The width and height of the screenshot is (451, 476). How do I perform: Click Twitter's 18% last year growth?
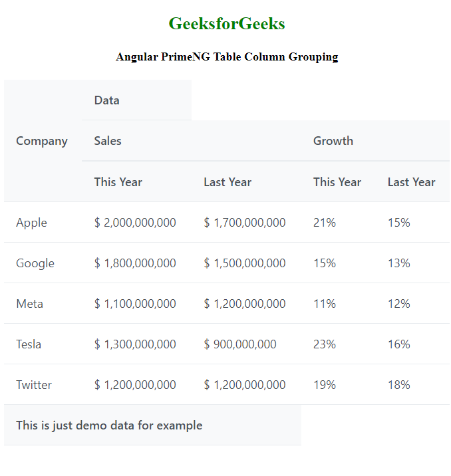click(x=399, y=385)
